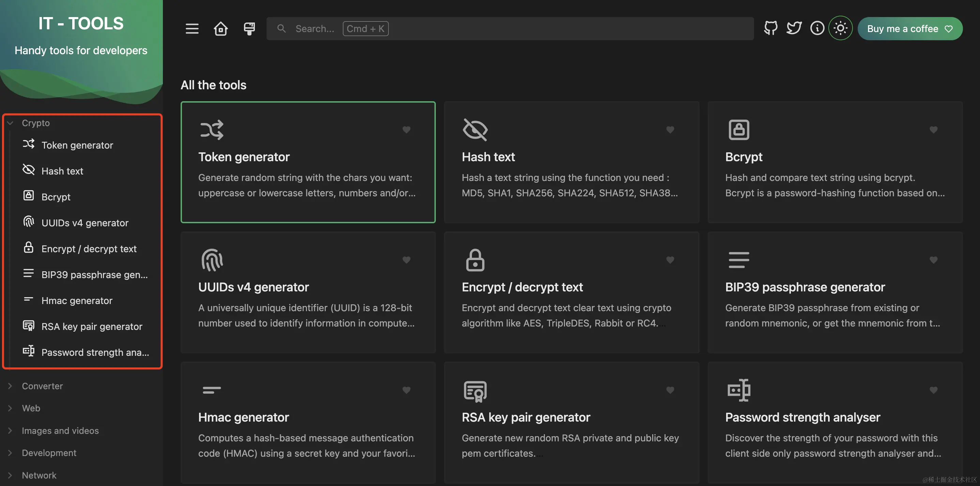Favorite the Bcrypt card heart
980x486 pixels.
pos(933,130)
